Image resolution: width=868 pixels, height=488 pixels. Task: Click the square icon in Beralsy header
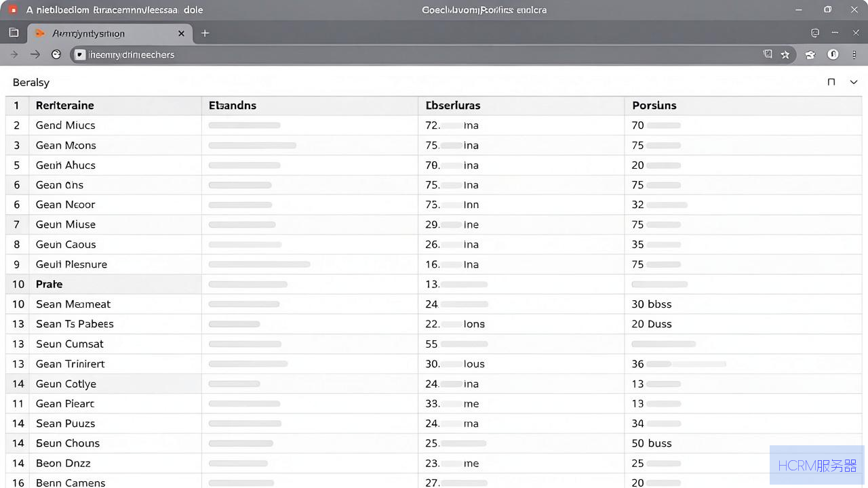tap(831, 82)
